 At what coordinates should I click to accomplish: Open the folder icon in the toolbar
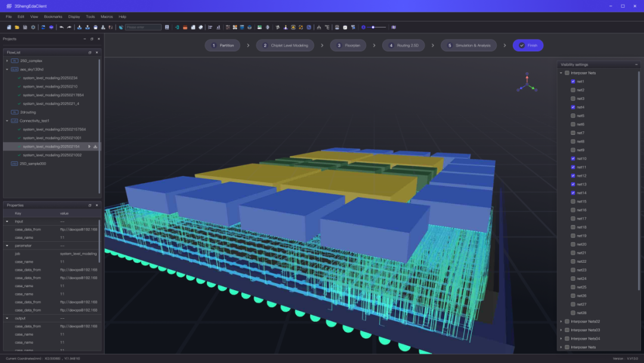pyautogui.click(x=17, y=27)
